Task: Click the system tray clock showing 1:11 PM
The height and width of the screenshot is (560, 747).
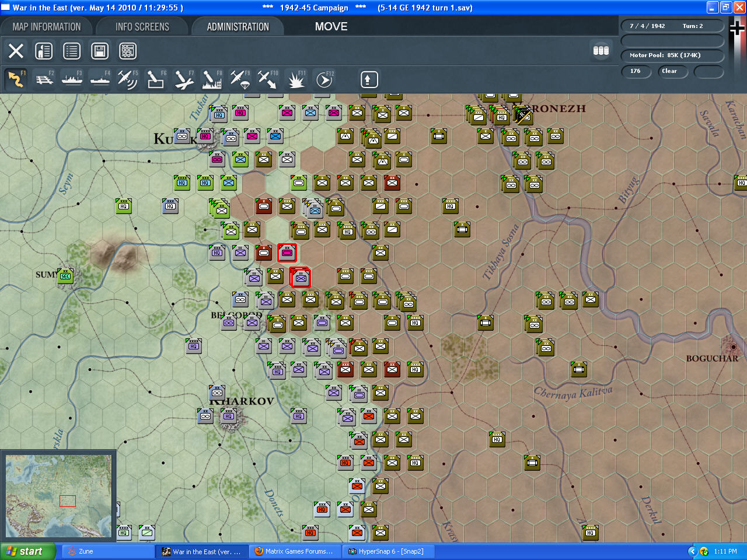Action: point(725,551)
